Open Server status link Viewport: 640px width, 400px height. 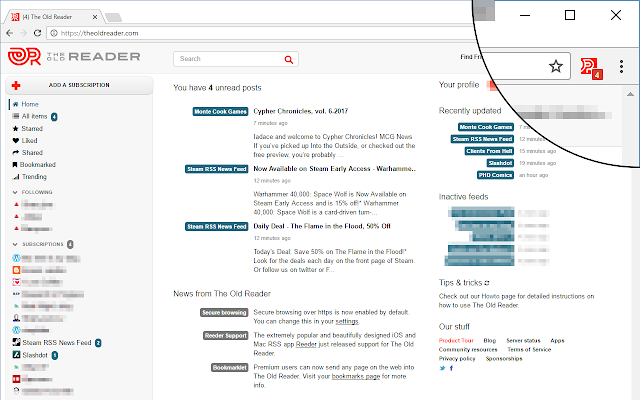click(523, 340)
